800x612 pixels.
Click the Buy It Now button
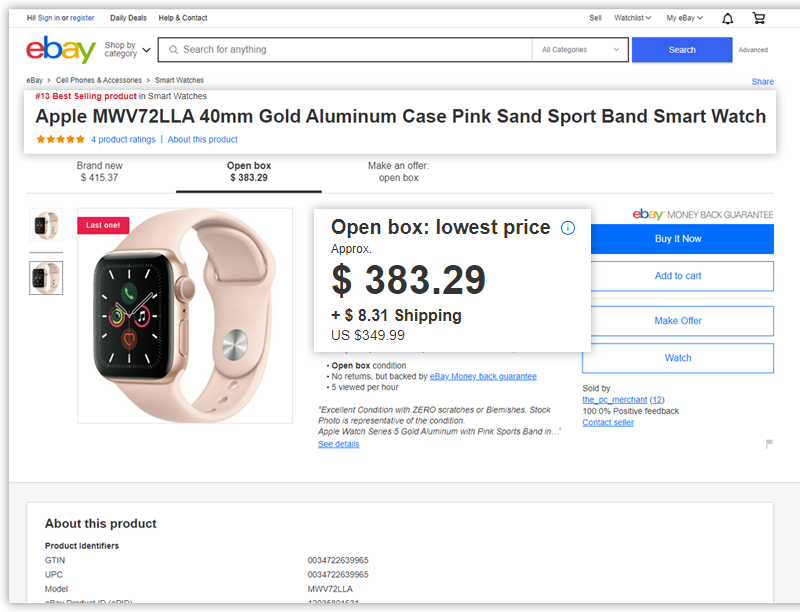click(677, 238)
